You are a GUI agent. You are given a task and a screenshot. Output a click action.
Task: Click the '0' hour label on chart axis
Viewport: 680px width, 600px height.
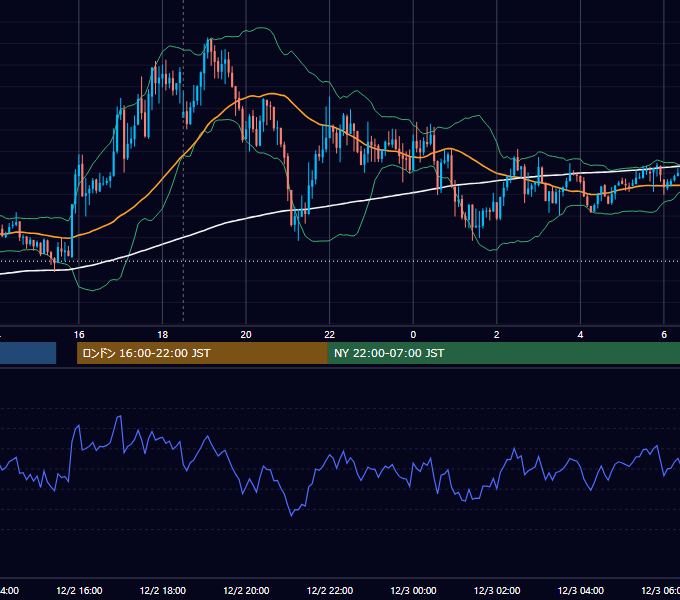click(x=413, y=335)
